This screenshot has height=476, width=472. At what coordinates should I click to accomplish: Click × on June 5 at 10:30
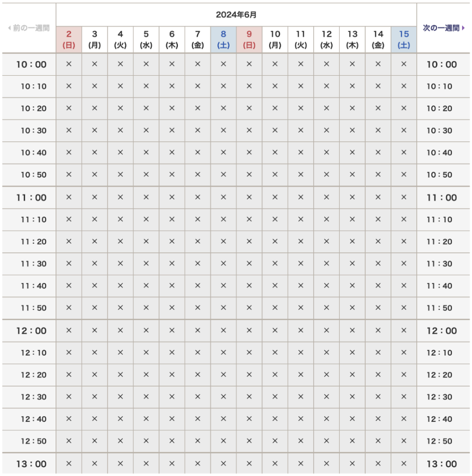pos(146,131)
